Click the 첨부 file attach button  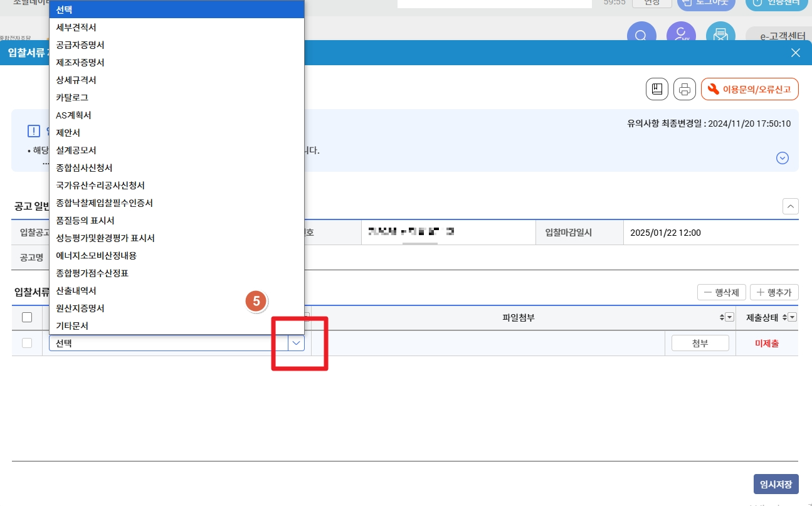(x=700, y=343)
